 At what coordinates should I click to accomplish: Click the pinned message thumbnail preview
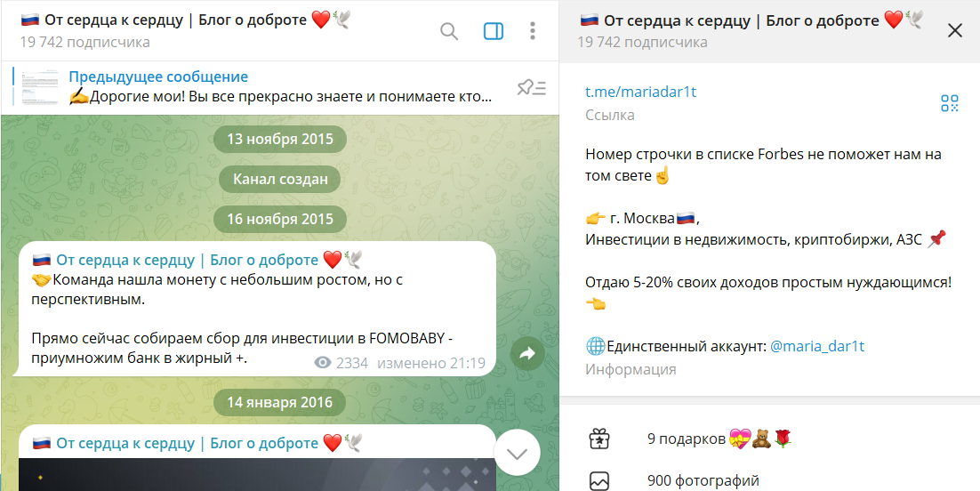point(38,87)
